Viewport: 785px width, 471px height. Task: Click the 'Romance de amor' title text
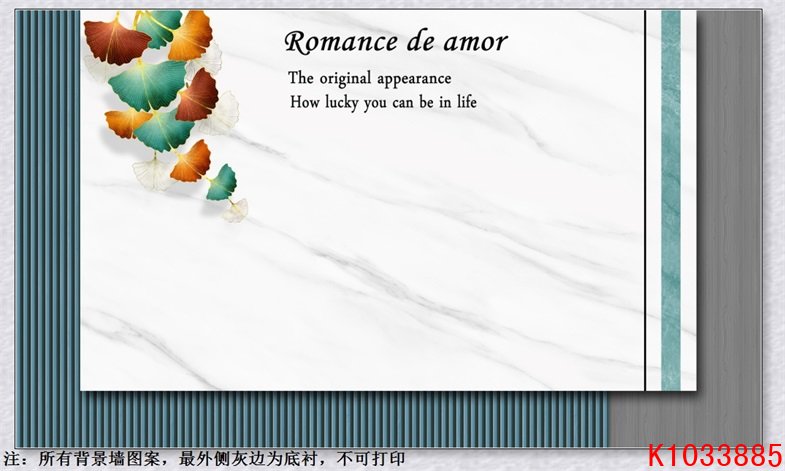click(396, 42)
